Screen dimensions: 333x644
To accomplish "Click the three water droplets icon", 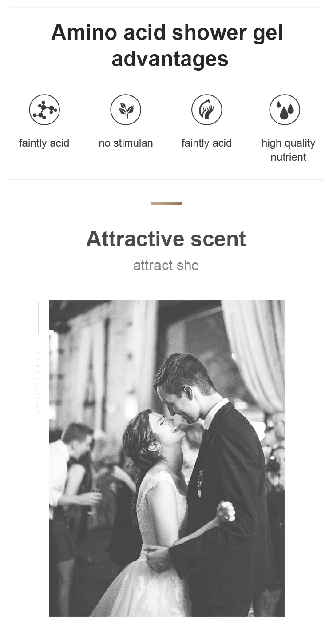I will pos(285,110).
